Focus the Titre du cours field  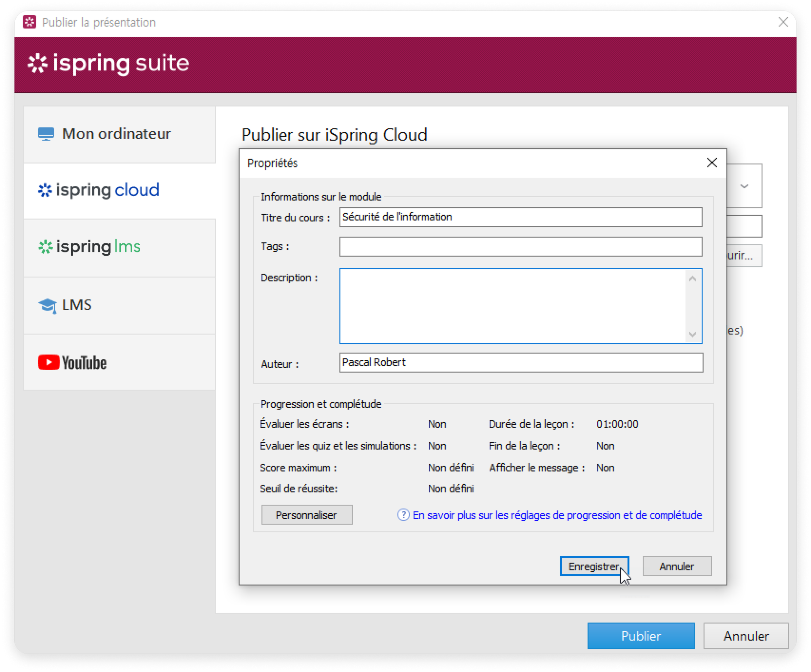[x=521, y=217]
